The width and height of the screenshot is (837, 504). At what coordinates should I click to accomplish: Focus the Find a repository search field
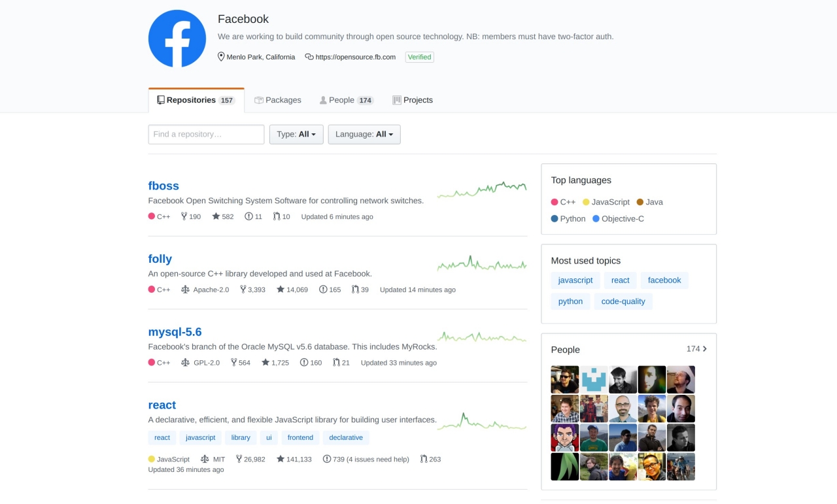tap(207, 134)
